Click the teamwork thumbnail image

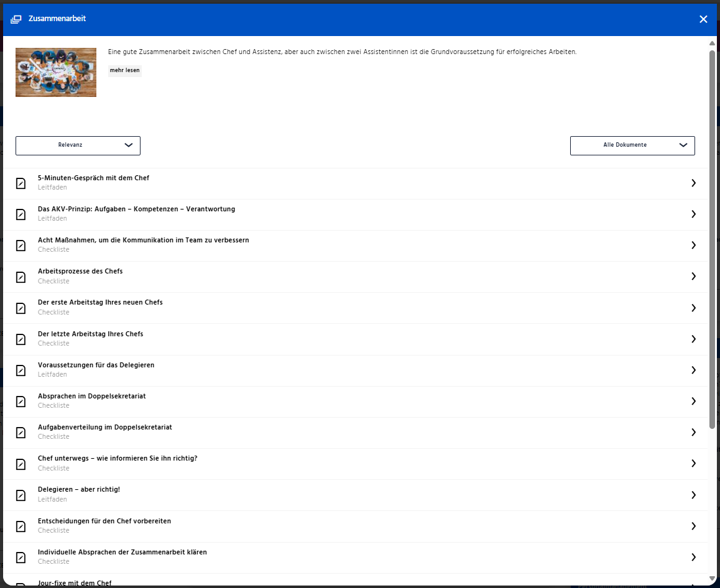56,72
